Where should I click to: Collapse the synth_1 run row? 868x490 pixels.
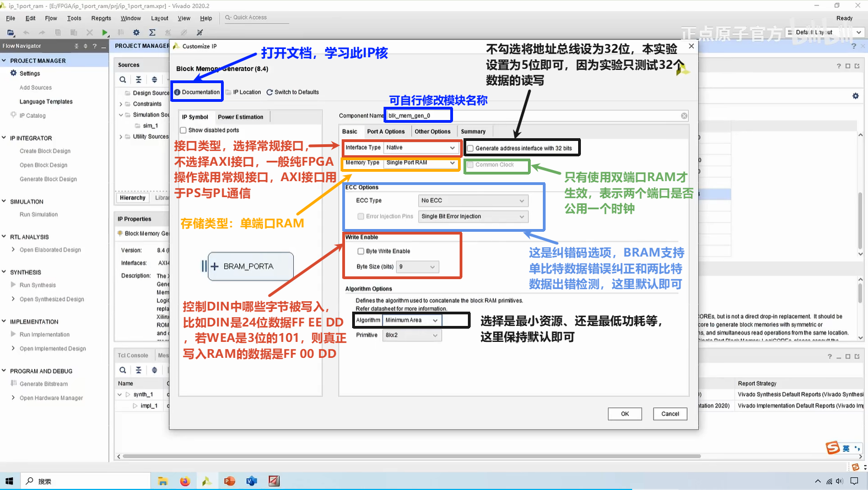(x=120, y=394)
